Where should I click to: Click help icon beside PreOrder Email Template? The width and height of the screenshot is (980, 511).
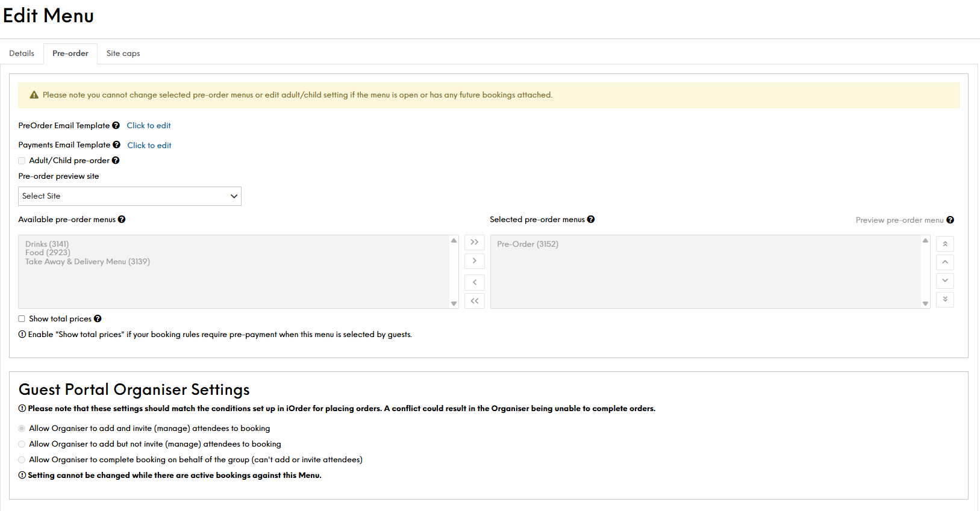click(116, 126)
